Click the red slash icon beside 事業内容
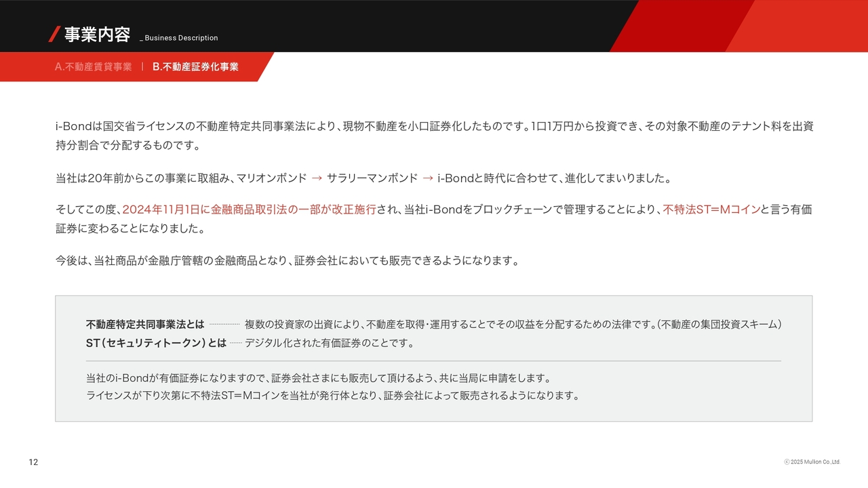The image size is (868, 488). 54,34
